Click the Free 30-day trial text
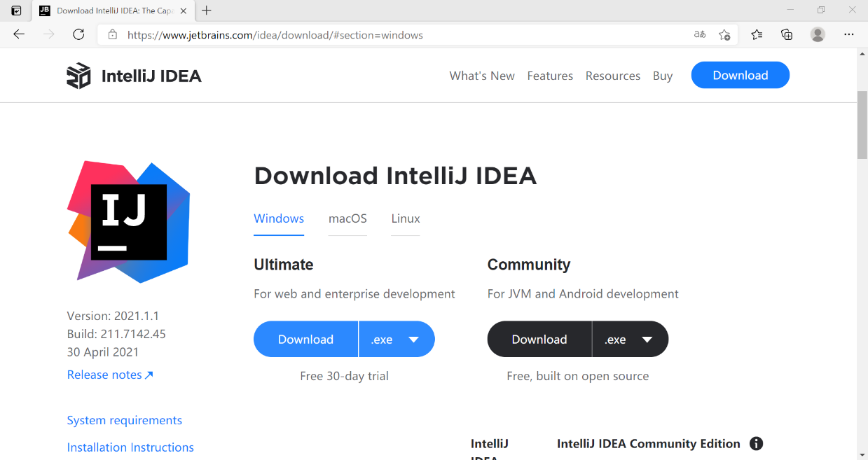This screenshot has height=460, width=868. pos(344,376)
